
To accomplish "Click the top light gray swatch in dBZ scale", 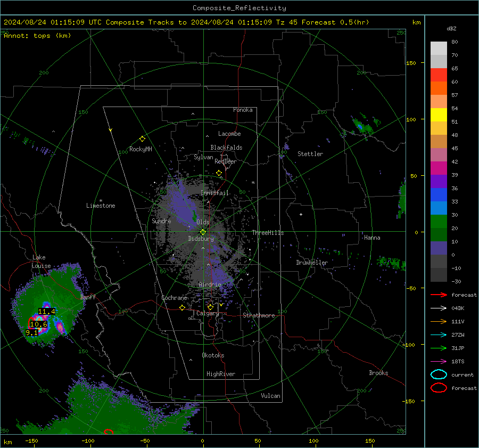I will 439,48.
